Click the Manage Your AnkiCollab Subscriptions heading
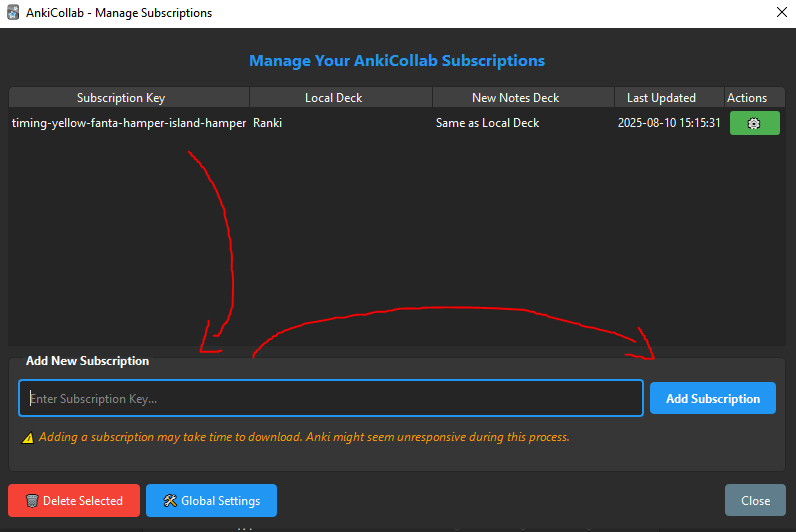 (x=397, y=60)
